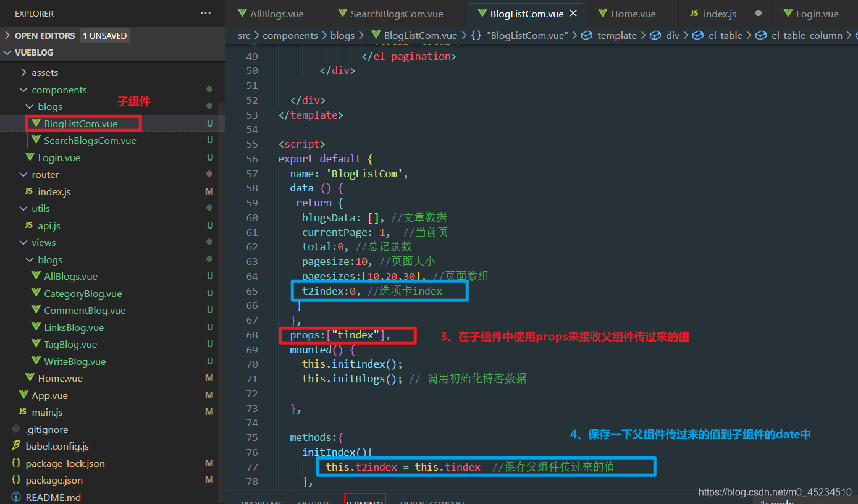Click the JS icon beside main.js

(x=22, y=412)
